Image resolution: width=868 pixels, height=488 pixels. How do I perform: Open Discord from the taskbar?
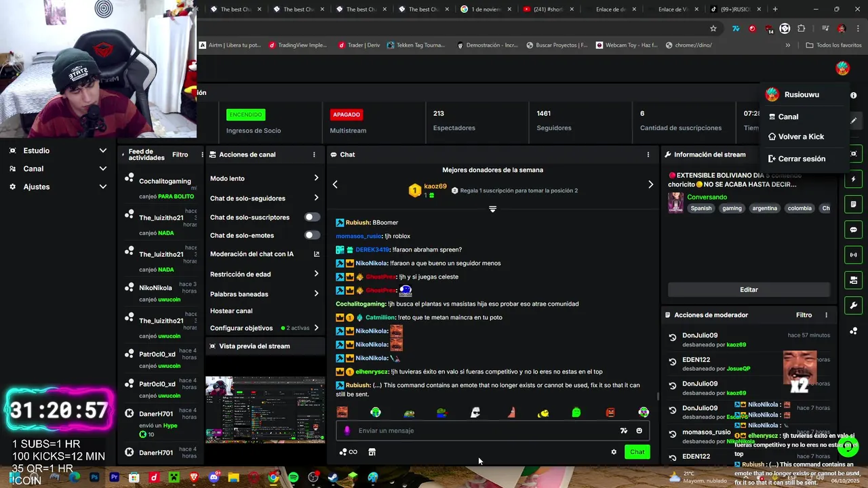(x=214, y=477)
